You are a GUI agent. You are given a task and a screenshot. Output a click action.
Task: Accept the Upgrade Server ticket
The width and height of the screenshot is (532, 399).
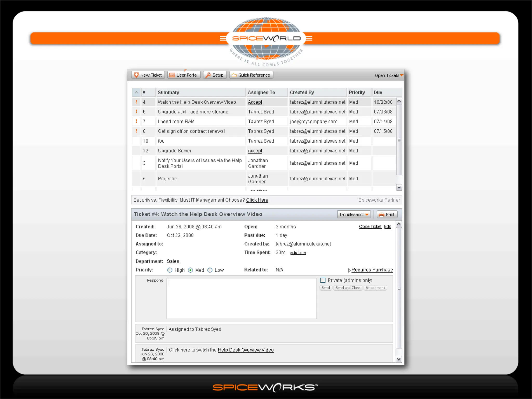tap(255, 151)
